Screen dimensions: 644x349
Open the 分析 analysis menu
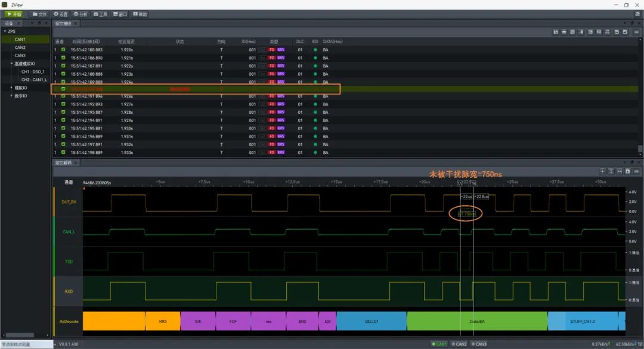coord(80,14)
